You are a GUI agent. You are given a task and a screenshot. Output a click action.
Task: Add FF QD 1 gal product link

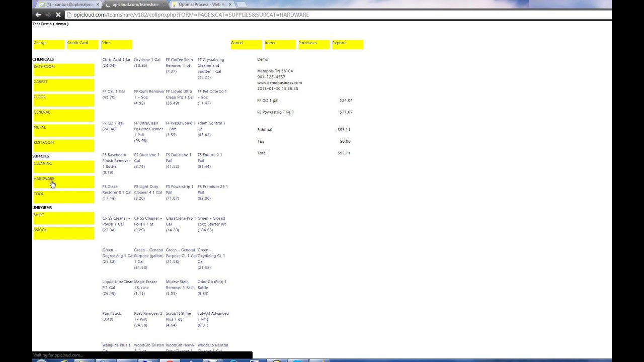coord(113,126)
